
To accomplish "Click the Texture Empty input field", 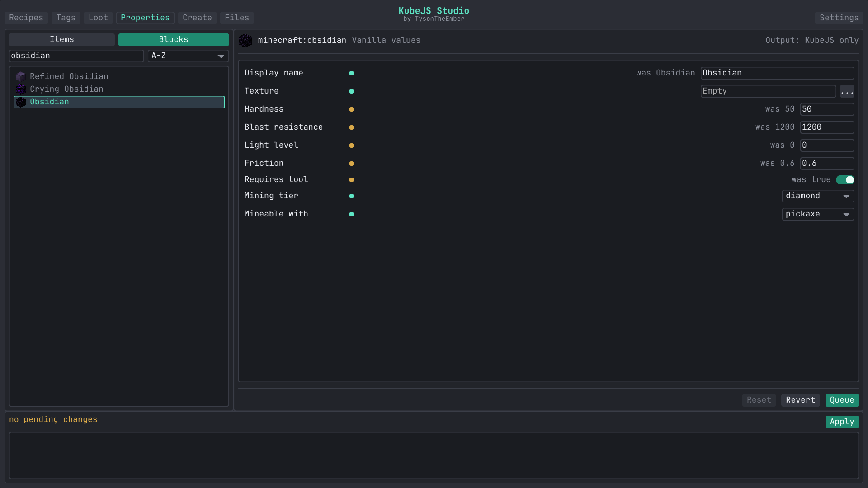I will 769,91.
